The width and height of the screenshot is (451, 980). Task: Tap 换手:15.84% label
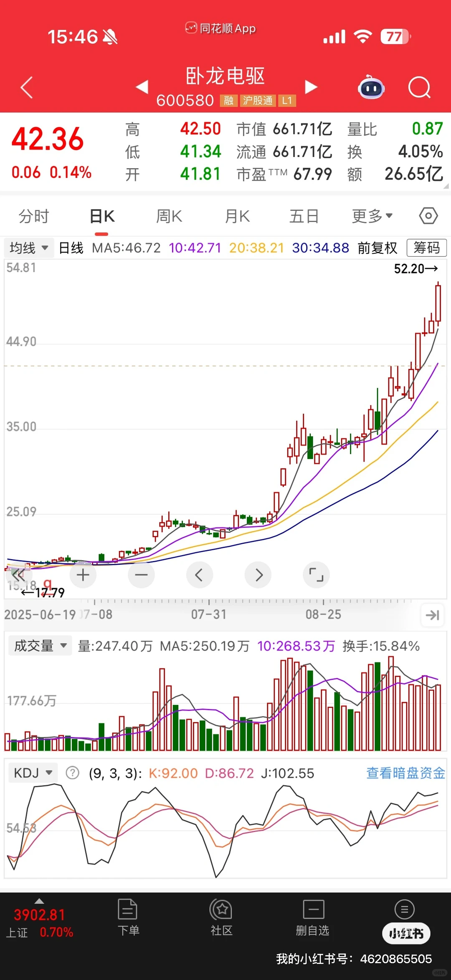click(381, 646)
